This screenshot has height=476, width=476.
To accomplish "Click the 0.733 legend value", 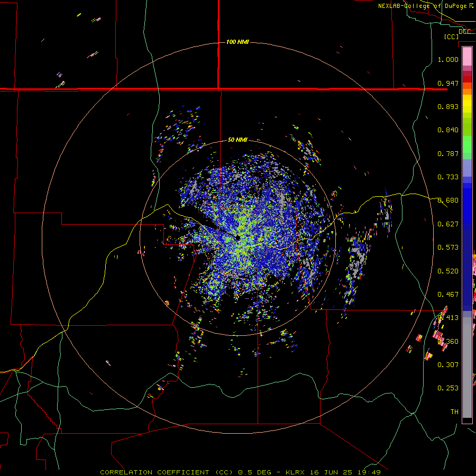I will (x=448, y=177).
